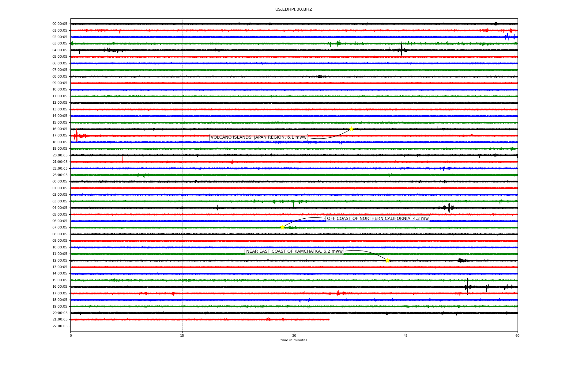Click the first 00:00:05 time label at top

[x=60, y=24]
